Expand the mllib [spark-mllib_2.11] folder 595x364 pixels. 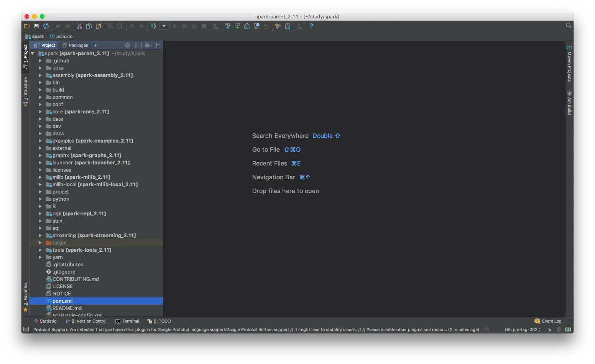coord(40,177)
